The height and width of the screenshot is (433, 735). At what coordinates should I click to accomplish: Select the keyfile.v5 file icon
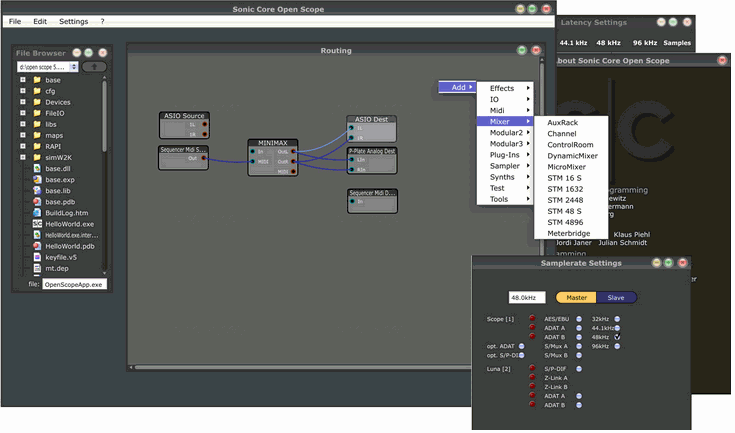pos(37,257)
